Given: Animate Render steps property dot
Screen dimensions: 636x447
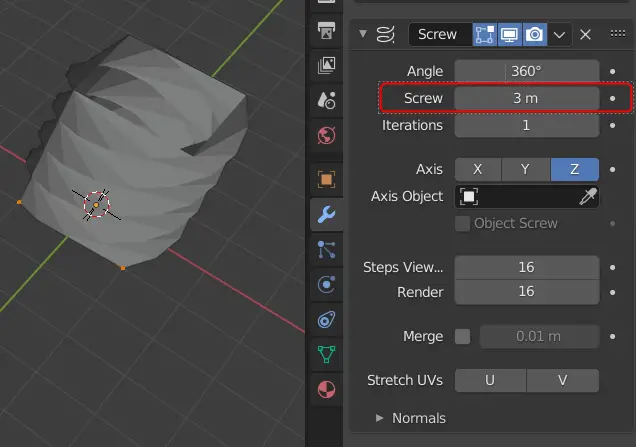Looking at the screenshot, I should [x=612, y=292].
